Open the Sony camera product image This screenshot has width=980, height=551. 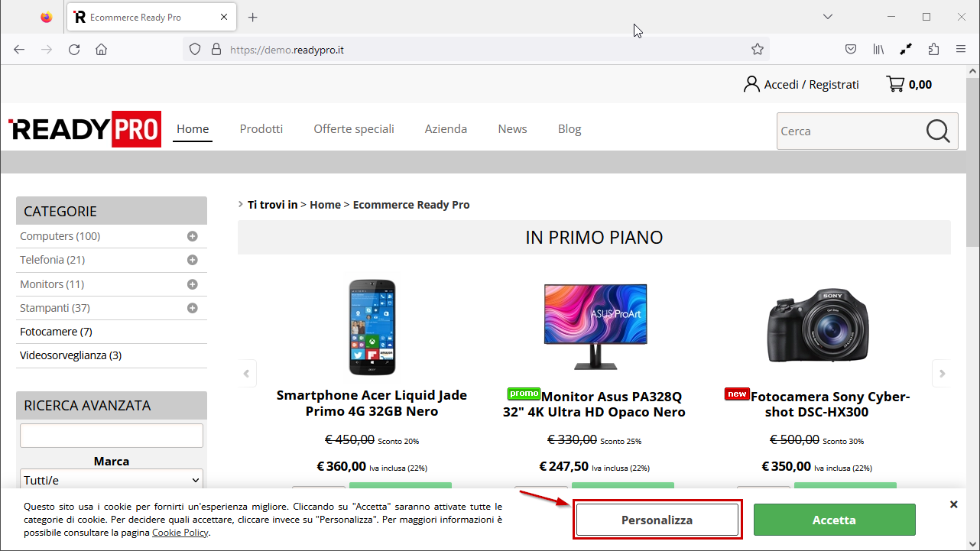point(818,325)
